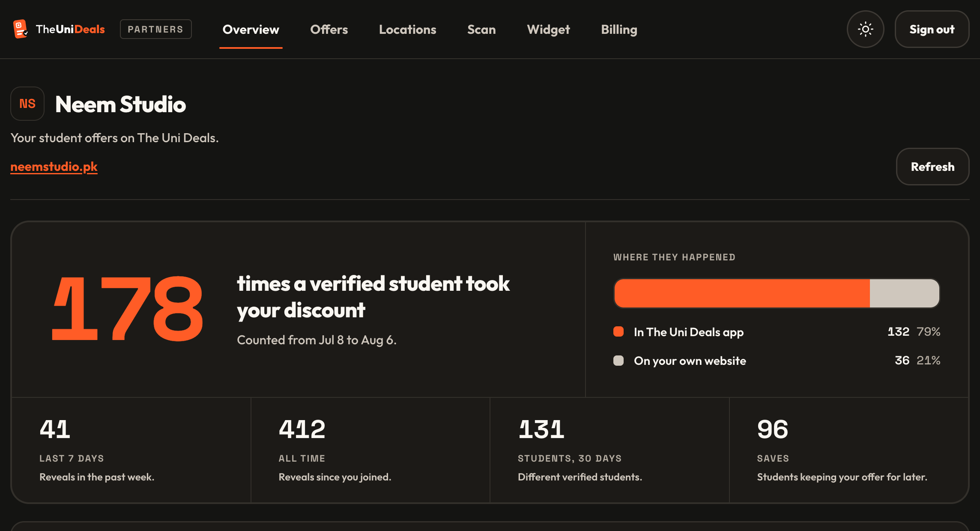Screen dimensions: 980x531
Task: Navigate to the Billing tab
Action: (619, 29)
